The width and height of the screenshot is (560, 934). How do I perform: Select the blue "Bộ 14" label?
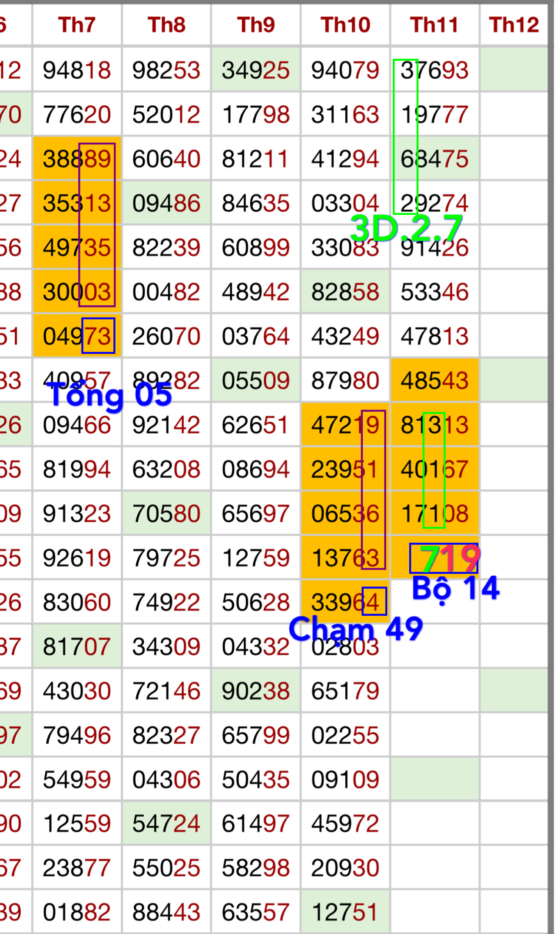(456, 588)
